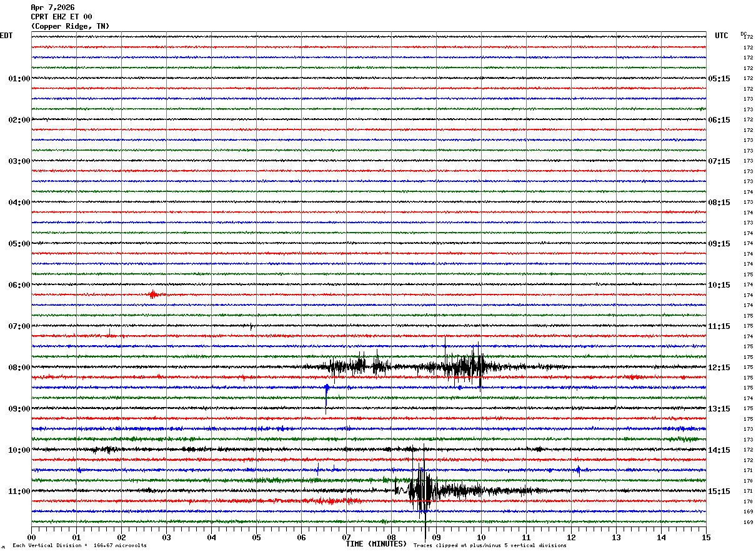The height and width of the screenshot is (554, 756).
Task: Click the 15:15 UTC time label
Action: click(719, 491)
